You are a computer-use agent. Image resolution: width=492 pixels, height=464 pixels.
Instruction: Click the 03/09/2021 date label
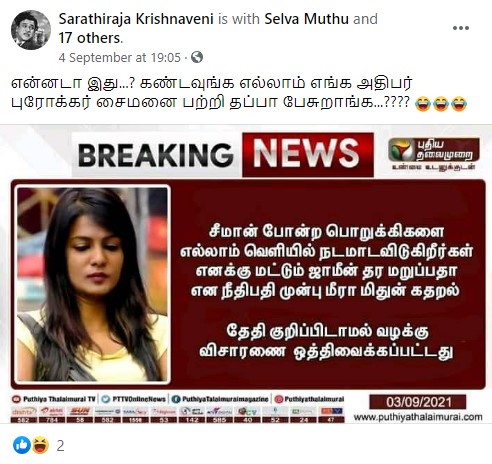click(418, 402)
